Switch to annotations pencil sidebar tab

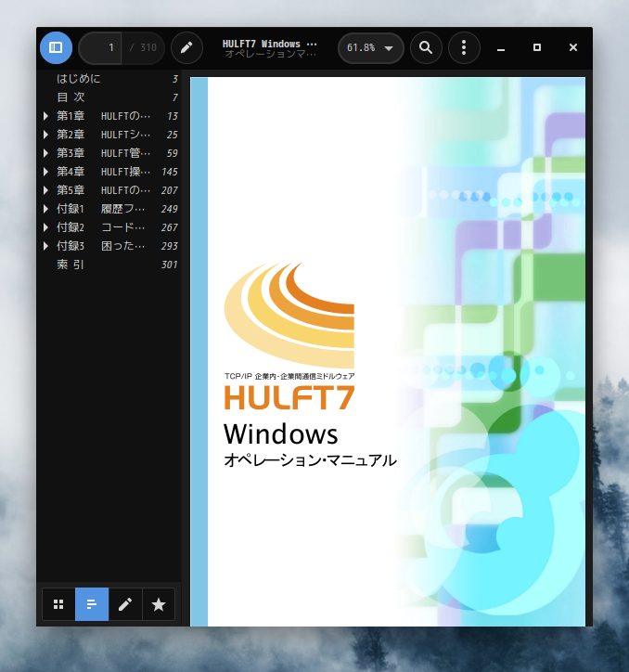pos(125,604)
